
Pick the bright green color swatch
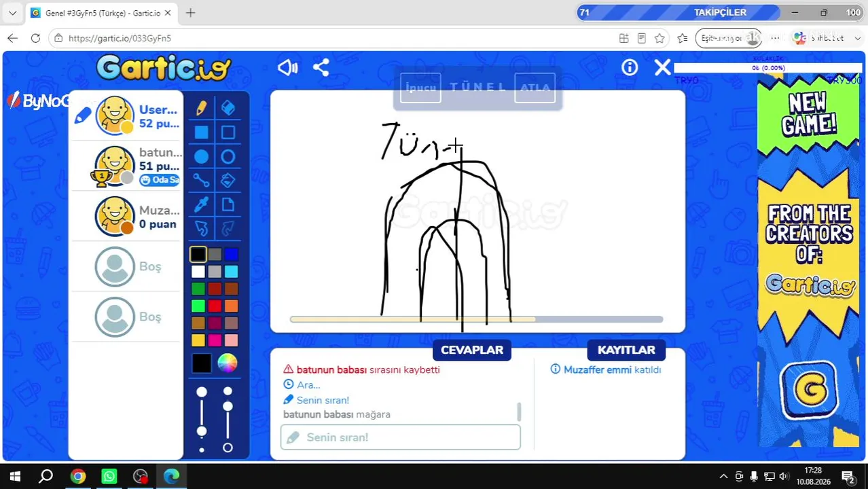coord(198,306)
